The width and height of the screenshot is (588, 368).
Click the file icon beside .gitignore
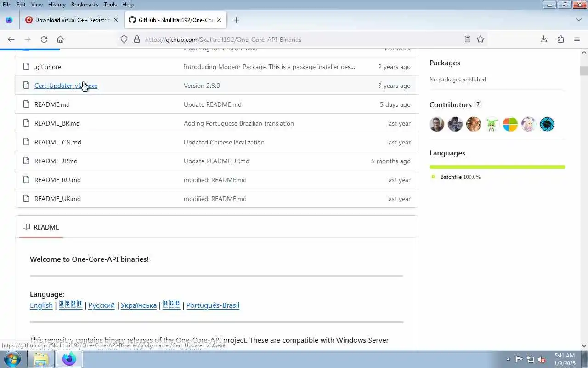tap(26, 67)
